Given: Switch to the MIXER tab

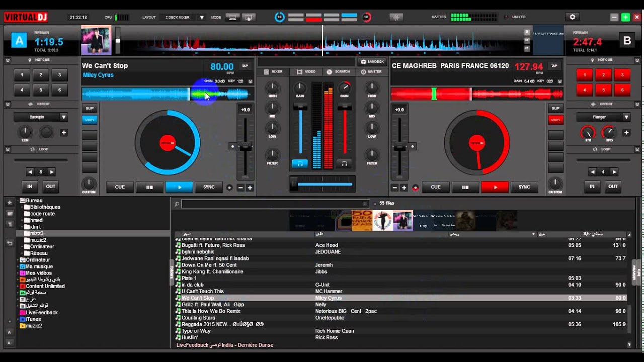Looking at the screenshot, I should 273,72.
